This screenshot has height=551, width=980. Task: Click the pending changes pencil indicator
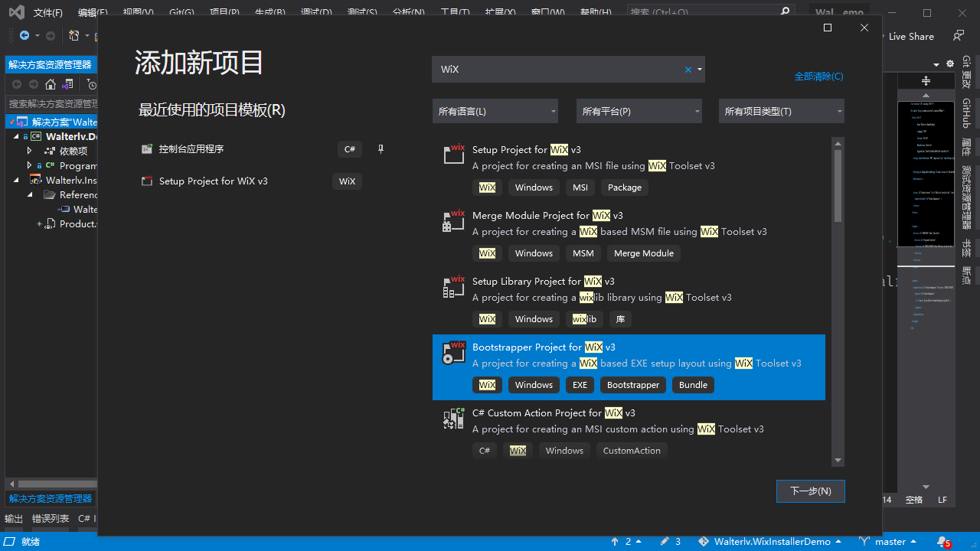[665, 541]
